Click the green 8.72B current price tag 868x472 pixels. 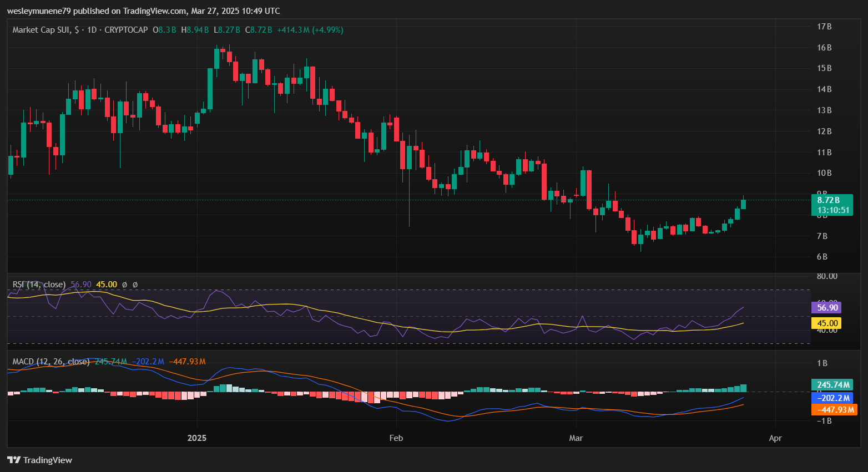point(831,200)
